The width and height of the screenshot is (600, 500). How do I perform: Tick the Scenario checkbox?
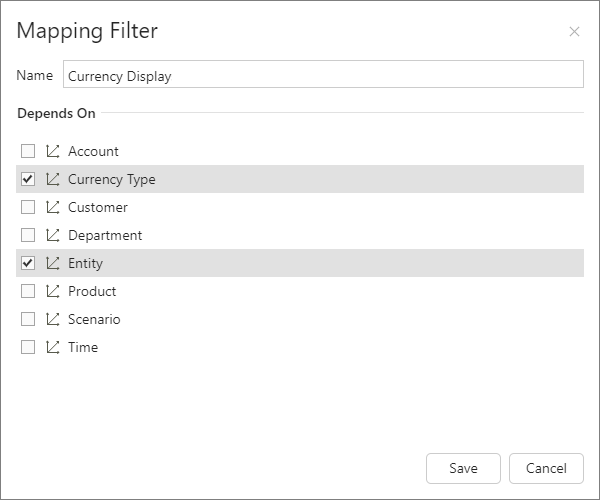pos(28,319)
